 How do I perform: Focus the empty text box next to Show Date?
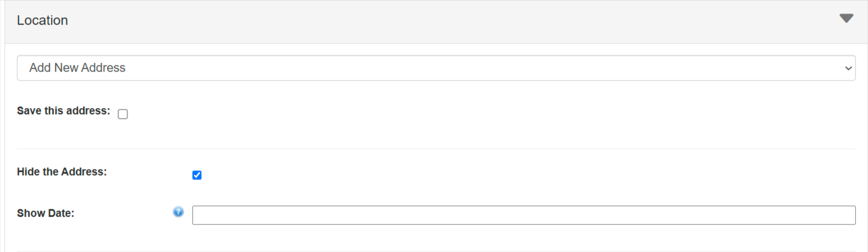[523, 215]
